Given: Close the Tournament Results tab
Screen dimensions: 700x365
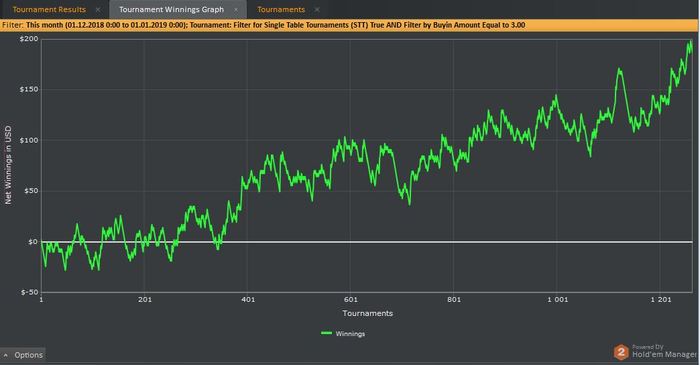Looking at the screenshot, I should click(98, 9).
